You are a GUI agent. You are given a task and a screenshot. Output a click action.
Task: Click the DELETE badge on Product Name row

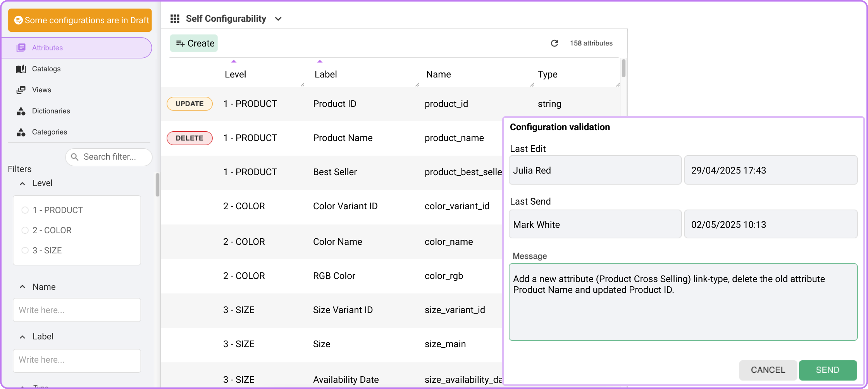189,138
